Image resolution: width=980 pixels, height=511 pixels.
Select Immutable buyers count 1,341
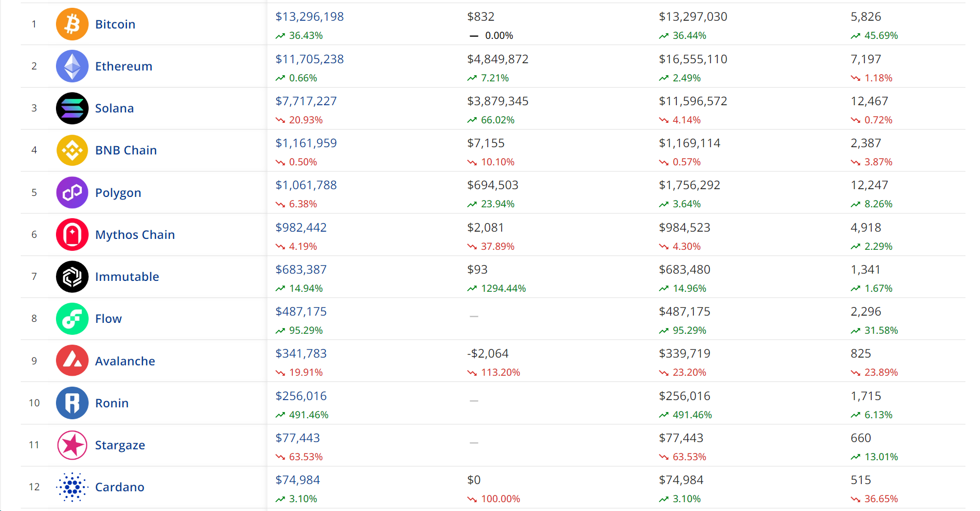pyautogui.click(x=865, y=269)
